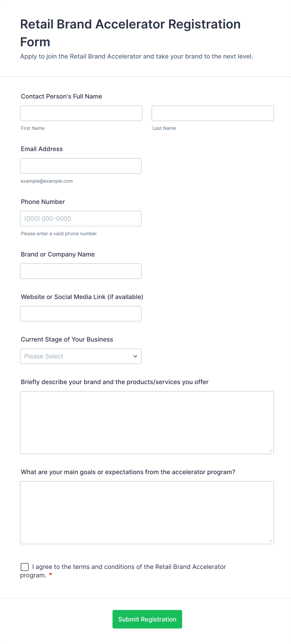Click the goals and expectations text area
The image size is (291, 644).
[x=147, y=512]
